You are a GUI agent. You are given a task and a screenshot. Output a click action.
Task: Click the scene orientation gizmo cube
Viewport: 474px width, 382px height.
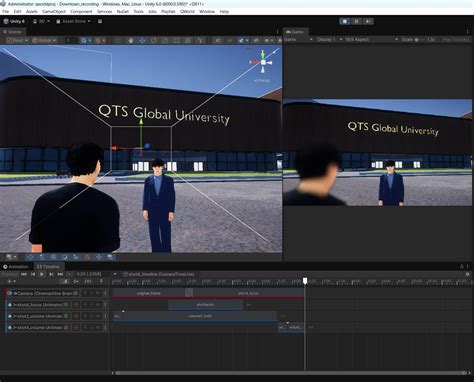click(x=263, y=62)
